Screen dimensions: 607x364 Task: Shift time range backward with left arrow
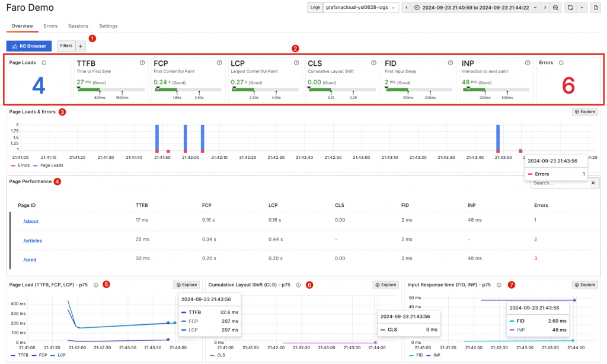pos(406,7)
